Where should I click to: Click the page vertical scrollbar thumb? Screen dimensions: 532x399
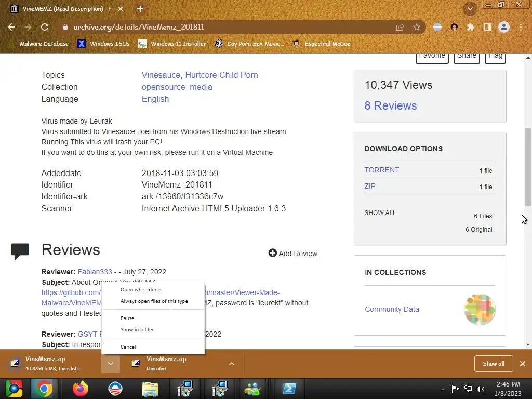[x=528, y=167]
